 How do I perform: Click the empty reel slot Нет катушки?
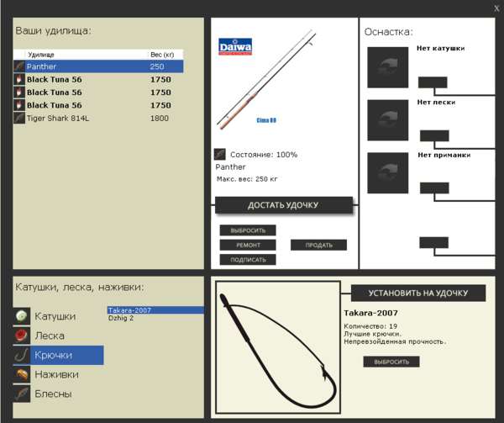388,67
